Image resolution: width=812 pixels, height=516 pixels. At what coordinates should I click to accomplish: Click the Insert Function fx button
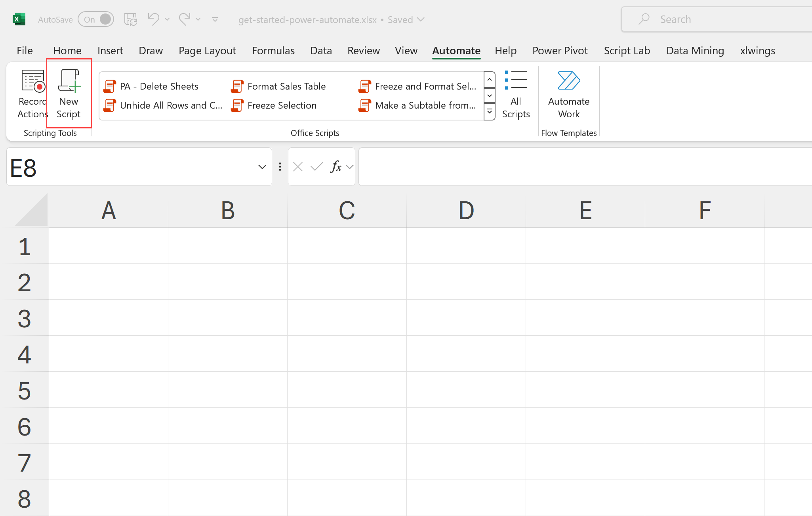tap(336, 167)
